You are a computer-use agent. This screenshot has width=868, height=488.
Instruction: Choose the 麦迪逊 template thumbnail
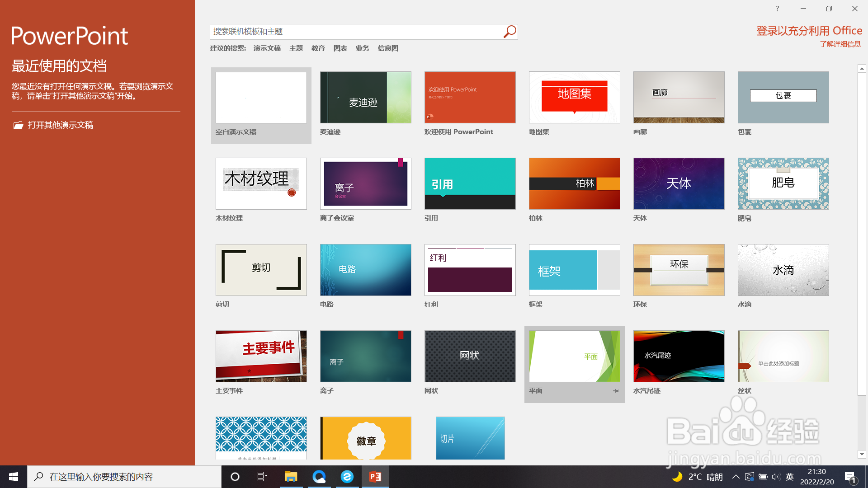pos(366,98)
